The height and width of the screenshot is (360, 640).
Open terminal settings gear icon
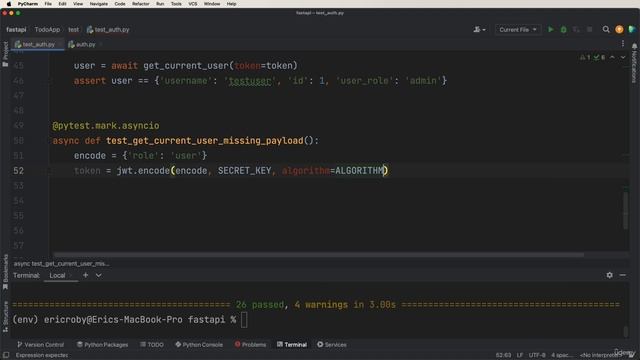(x=609, y=275)
